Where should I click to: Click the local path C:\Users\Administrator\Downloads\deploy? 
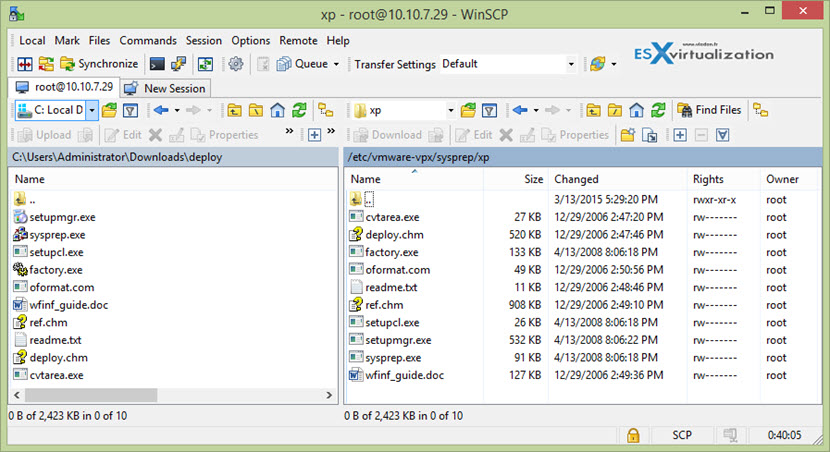117,157
